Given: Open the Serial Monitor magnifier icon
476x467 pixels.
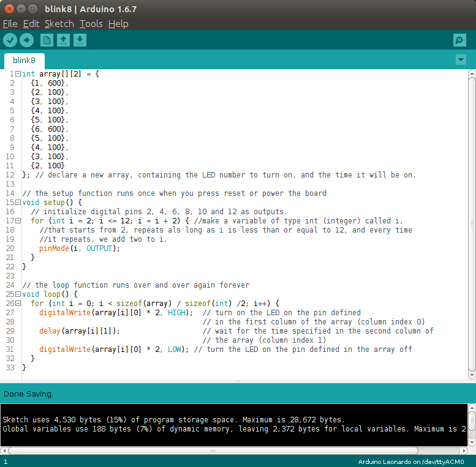Looking at the screenshot, I should [459, 40].
